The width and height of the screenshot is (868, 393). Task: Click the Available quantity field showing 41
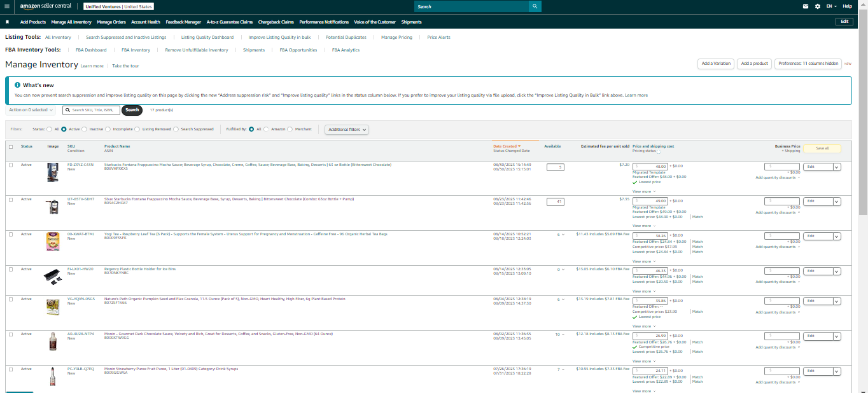pyautogui.click(x=556, y=202)
